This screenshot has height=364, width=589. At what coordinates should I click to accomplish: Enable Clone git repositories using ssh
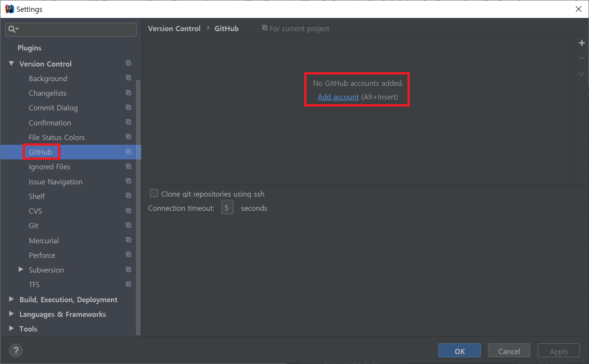click(x=154, y=193)
